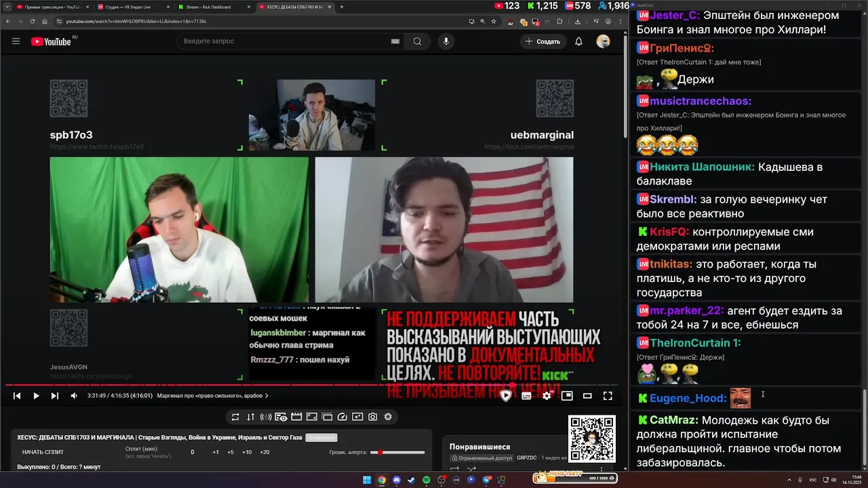Click the magnifier search button

[x=417, y=41]
